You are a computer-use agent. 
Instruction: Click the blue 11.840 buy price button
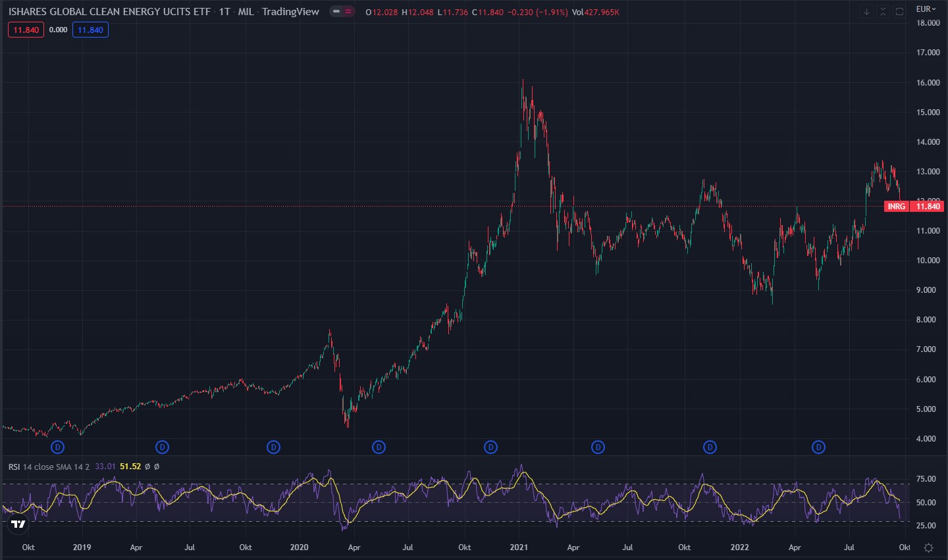click(x=90, y=30)
